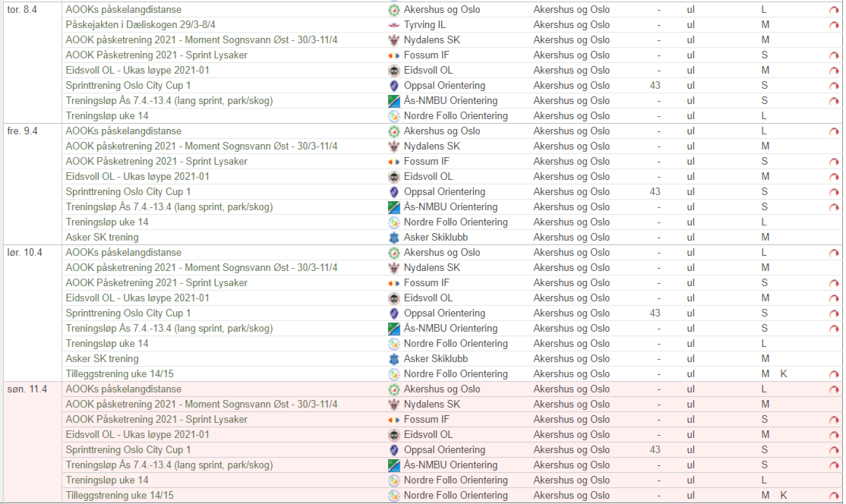The height and width of the screenshot is (504, 846).
Task: Click Ås-NMBU Orientering flag icon in Friday 9.4 section
Action: tap(393, 207)
